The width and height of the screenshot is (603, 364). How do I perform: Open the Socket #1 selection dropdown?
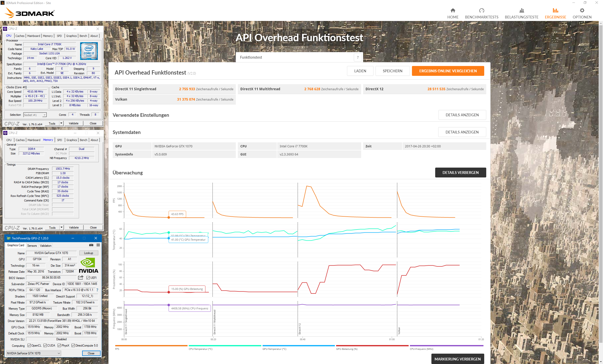[35, 115]
